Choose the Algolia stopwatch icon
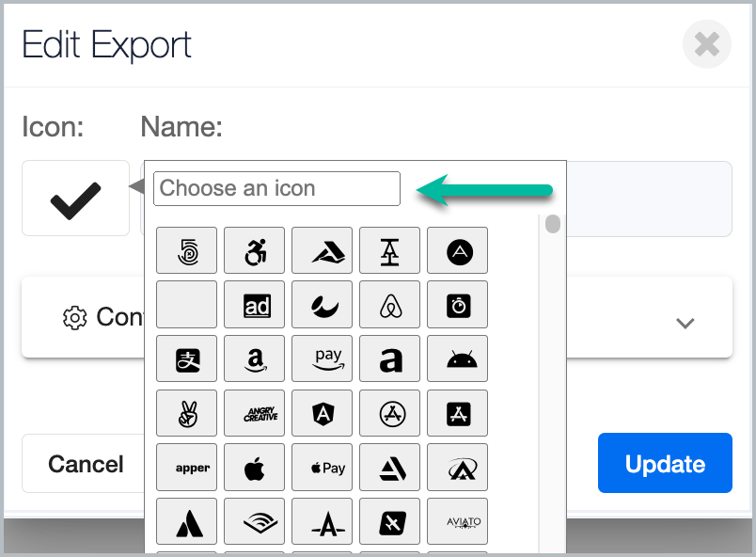 click(x=458, y=305)
